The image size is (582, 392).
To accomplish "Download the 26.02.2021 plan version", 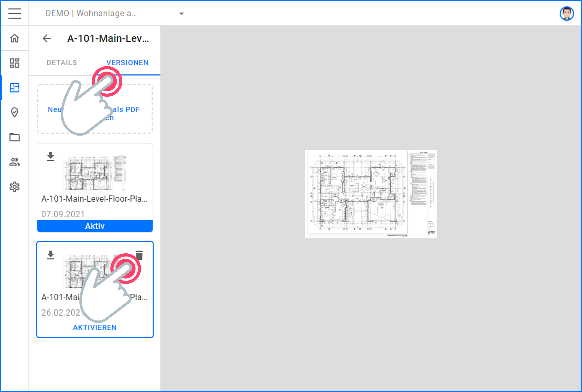I will (50, 255).
